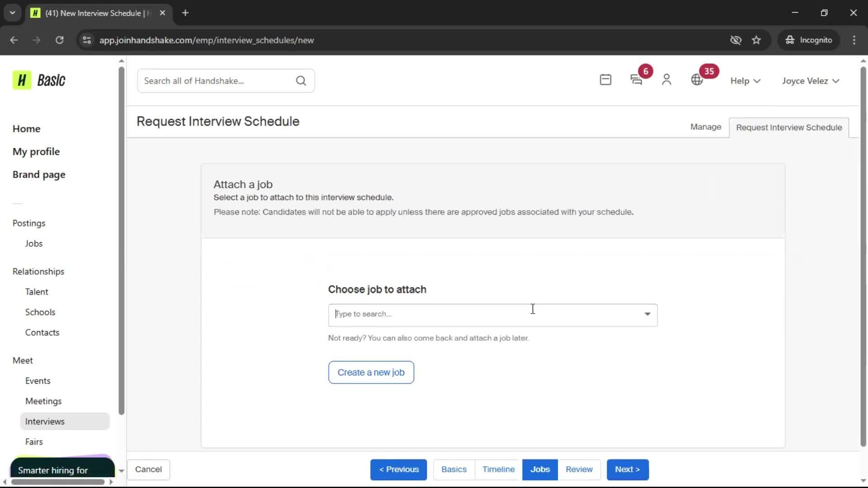The image size is (868, 488).
Task: Open Events under Meet
Action: click(x=38, y=381)
